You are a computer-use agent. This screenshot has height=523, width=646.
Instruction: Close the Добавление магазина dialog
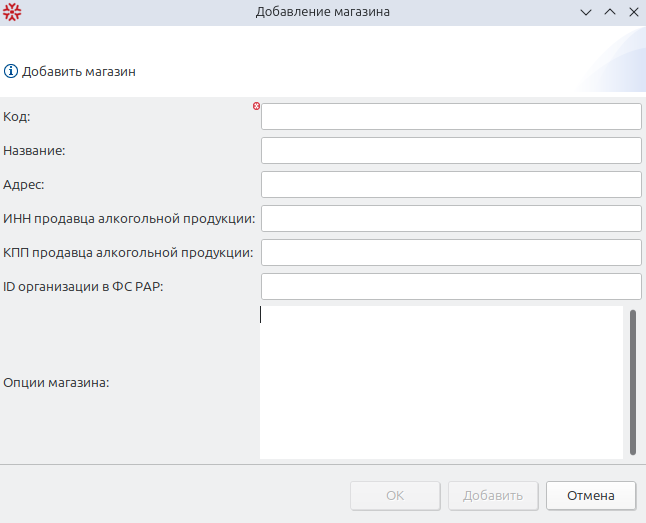coord(634,12)
